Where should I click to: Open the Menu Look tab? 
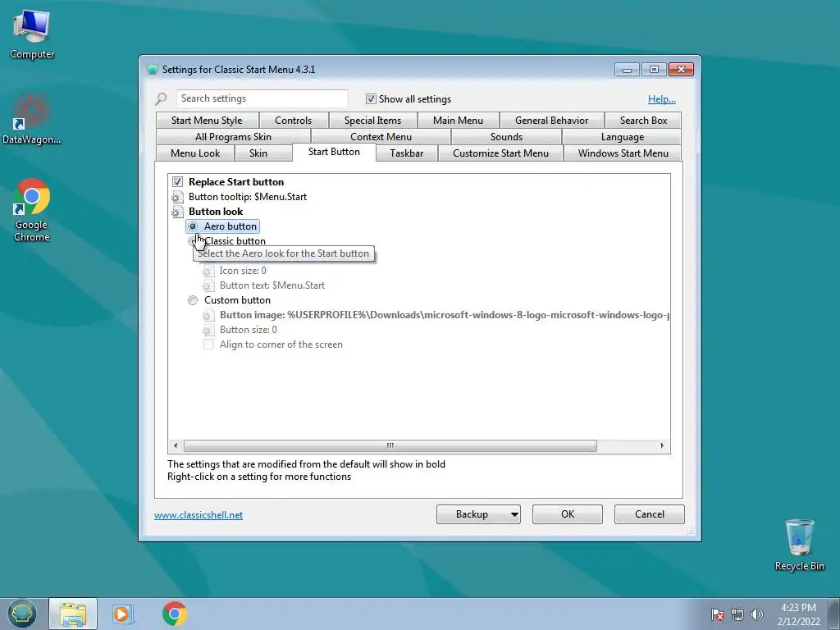(x=195, y=153)
